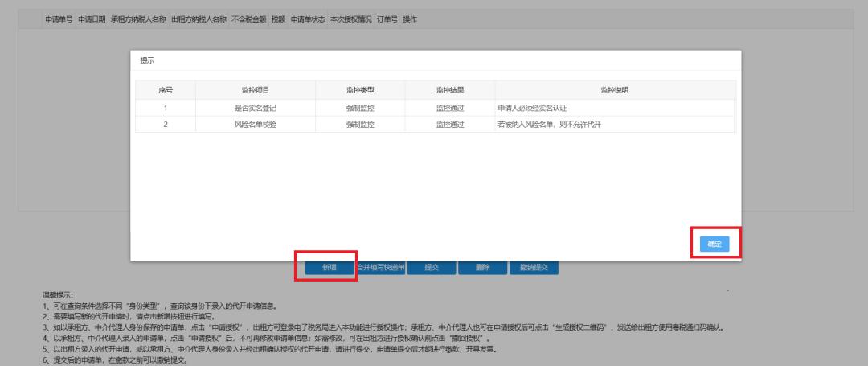
Task: Select the 本次授权情况 column header
Action: tap(351, 19)
